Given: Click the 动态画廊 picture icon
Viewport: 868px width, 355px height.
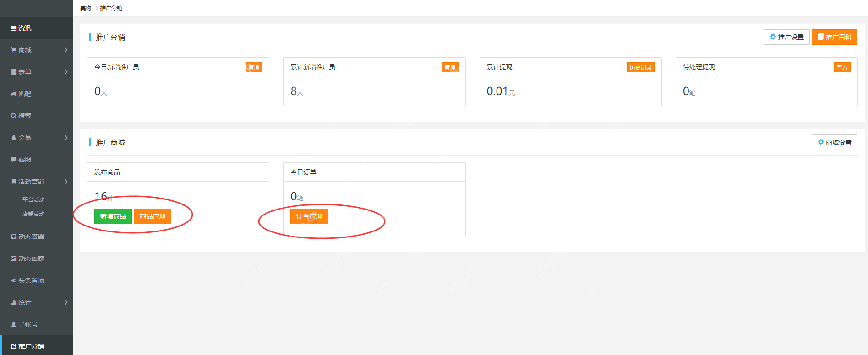Looking at the screenshot, I should tap(14, 259).
